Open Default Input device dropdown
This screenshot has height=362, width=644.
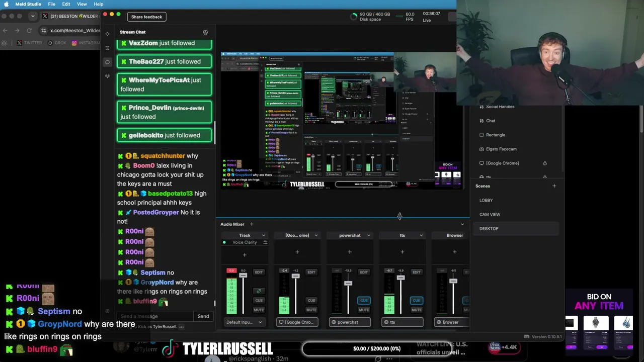(x=245, y=322)
